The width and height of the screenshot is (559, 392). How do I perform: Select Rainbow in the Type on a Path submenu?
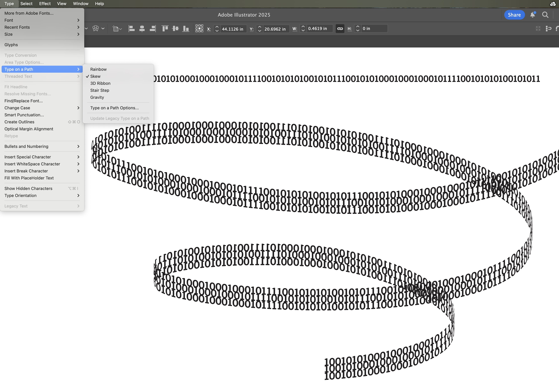[x=98, y=69]
